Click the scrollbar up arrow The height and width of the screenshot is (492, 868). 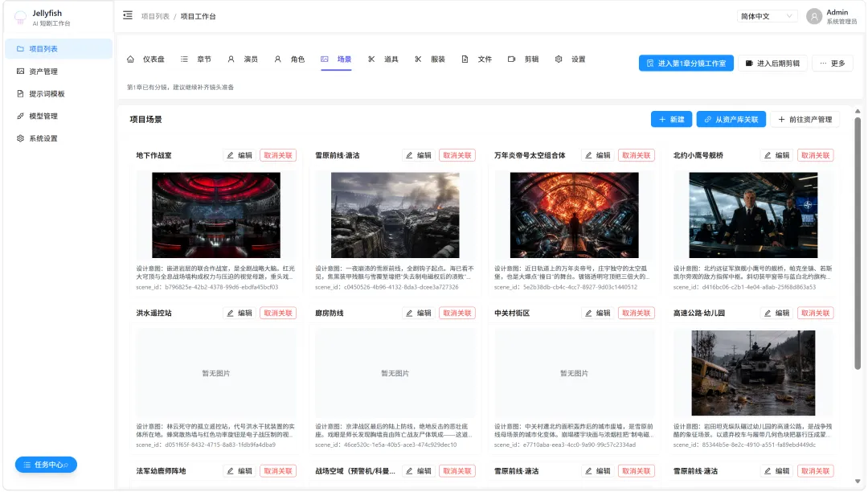[x=858, y=111]
